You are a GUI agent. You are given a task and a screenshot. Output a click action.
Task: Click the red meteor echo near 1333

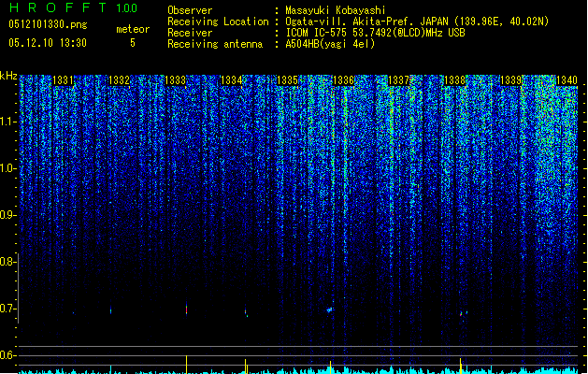coord(186,309)
